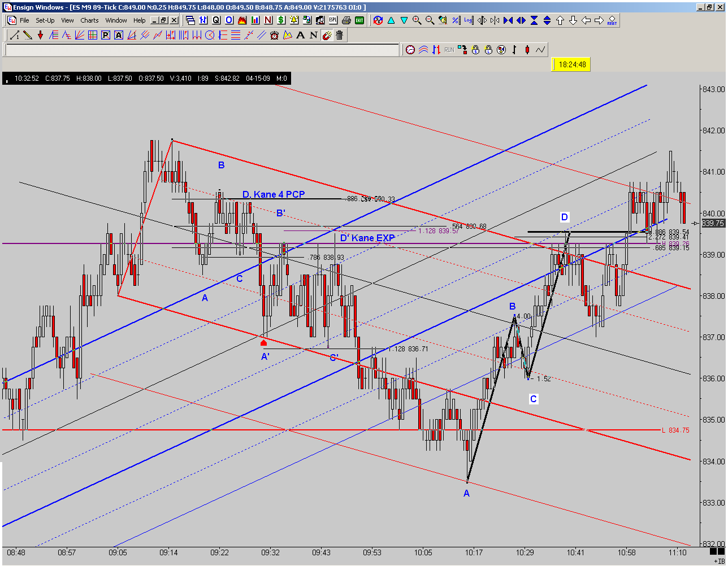Click the zoom in magnifier icon
The image size is (728, 566).
[x=417, y=20]
